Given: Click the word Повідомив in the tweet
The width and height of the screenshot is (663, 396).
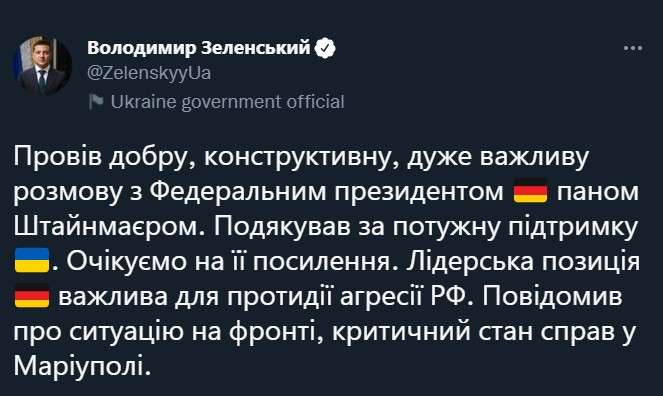Looking at the screenshot, I should point(552,296).
